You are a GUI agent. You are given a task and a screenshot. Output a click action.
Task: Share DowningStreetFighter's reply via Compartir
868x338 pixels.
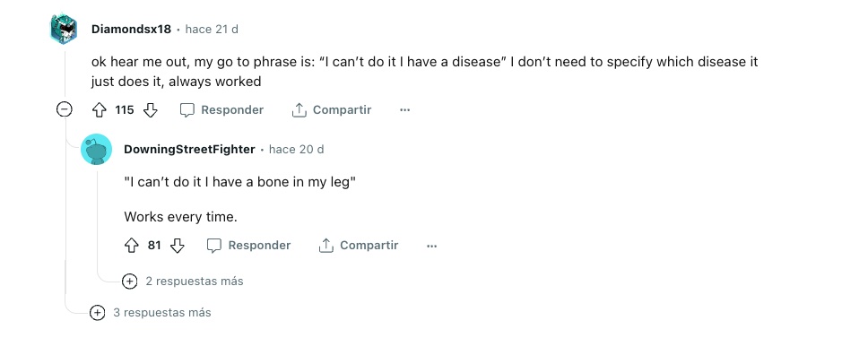359,246
